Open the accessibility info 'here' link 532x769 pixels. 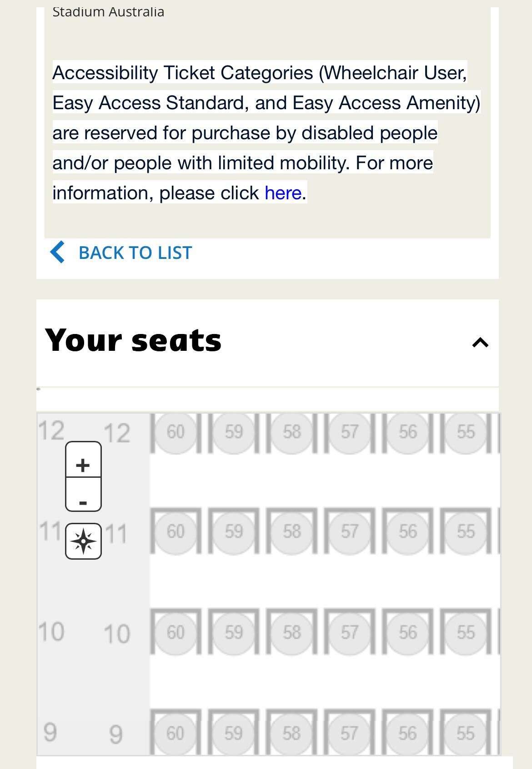(x=283, y=193)
